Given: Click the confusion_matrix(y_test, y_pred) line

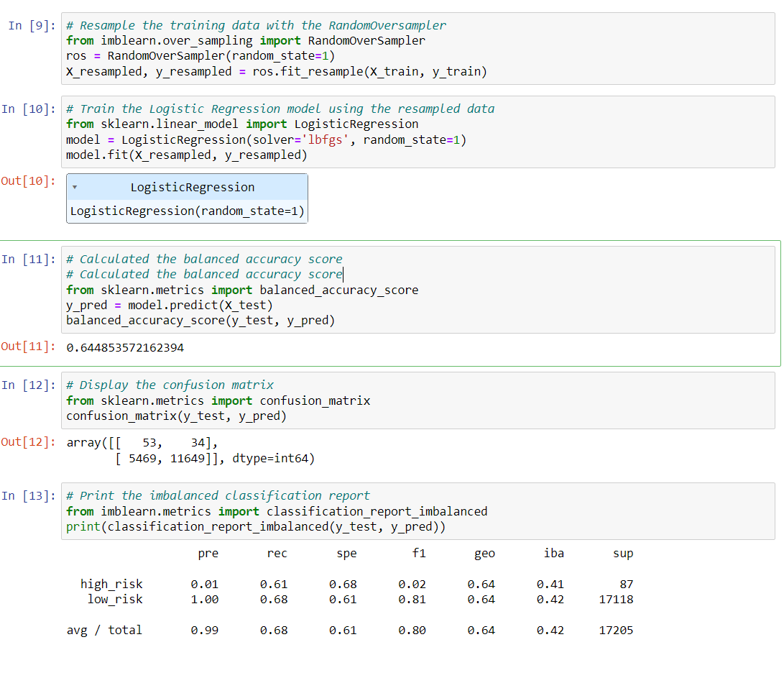Looking at the screenshot, I should point(177,416).
